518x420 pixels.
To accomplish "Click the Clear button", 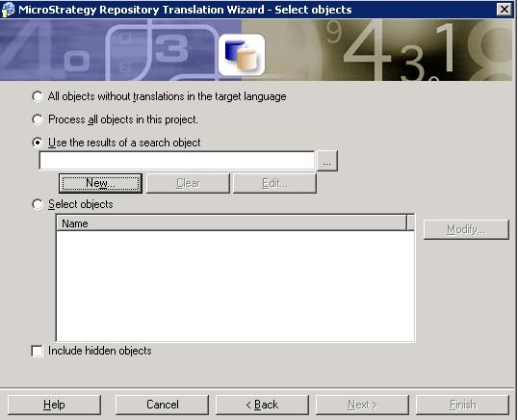I will coord(188,183).
